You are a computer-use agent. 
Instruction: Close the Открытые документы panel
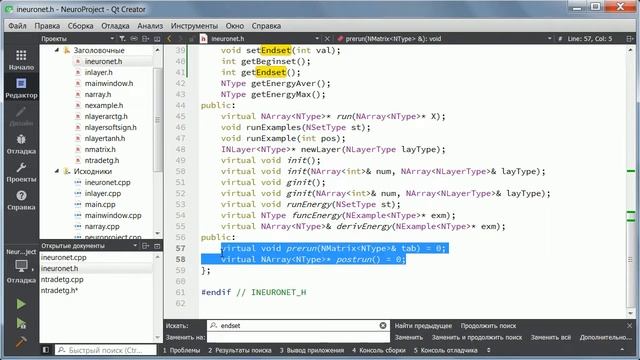pyautogui.click(x=157, y=246)
